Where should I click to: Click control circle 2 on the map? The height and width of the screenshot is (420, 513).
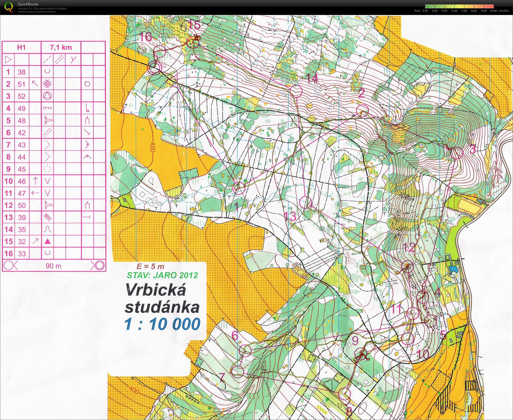362,111
